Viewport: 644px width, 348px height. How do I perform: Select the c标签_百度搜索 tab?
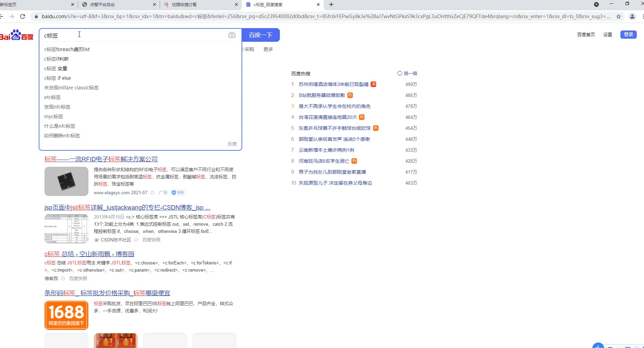(x=282, y=4)
